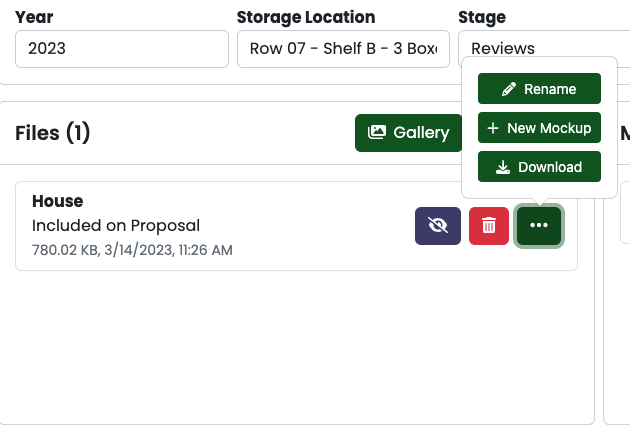Click the images icon on Gallery button
Screen dimensions: 630x430
pos(377,132)
